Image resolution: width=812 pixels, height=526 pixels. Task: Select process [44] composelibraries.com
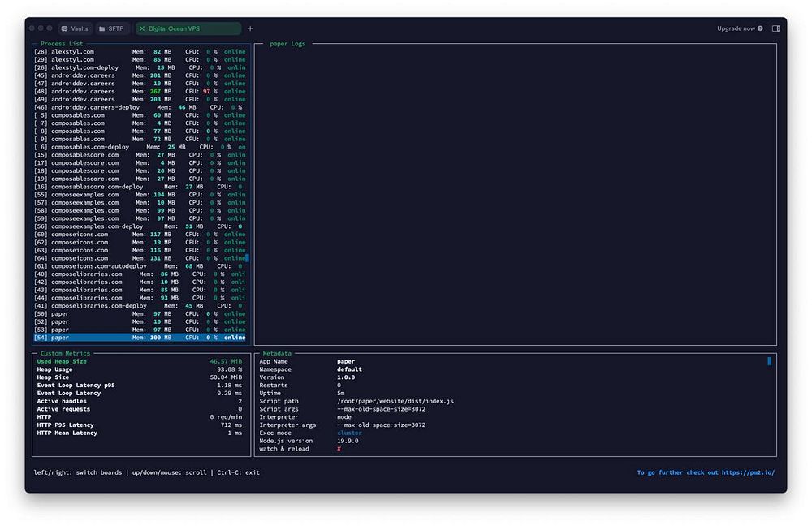pos(140,298)
